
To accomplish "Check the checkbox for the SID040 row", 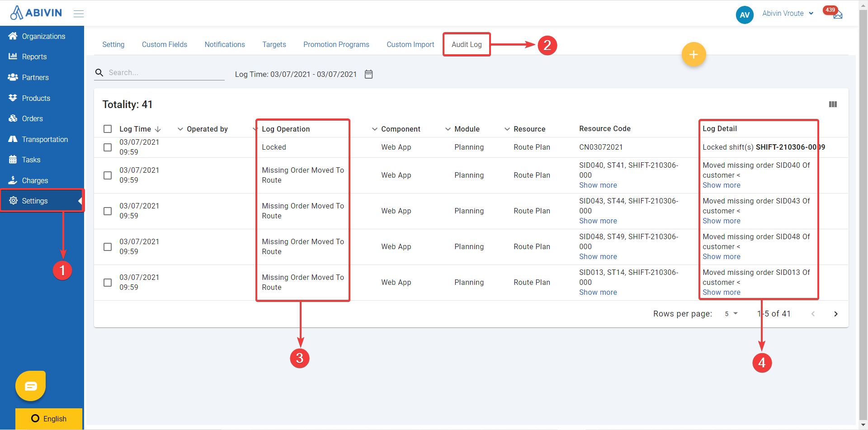I will (108, 175).
